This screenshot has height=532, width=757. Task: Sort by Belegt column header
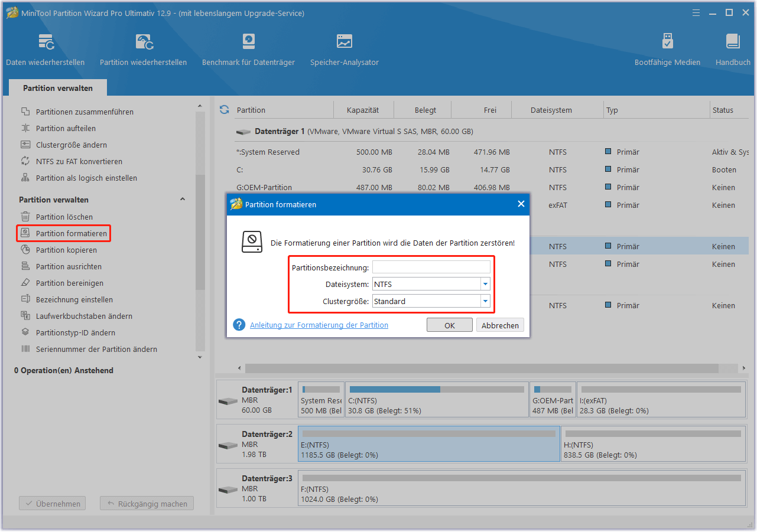(425, 110)
